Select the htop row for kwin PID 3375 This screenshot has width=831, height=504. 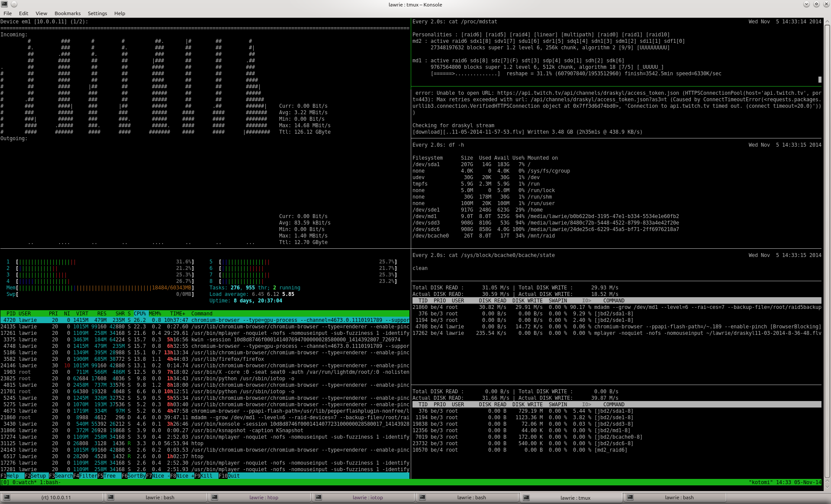point(205,340)
